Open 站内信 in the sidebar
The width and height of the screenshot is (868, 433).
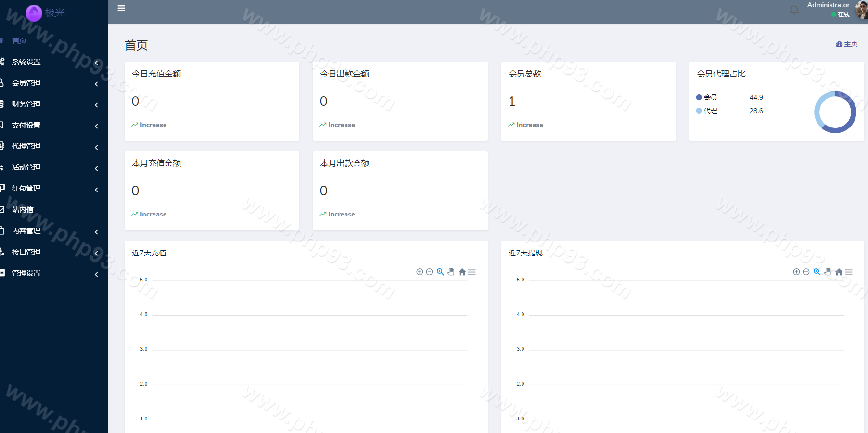click(23, 210)
